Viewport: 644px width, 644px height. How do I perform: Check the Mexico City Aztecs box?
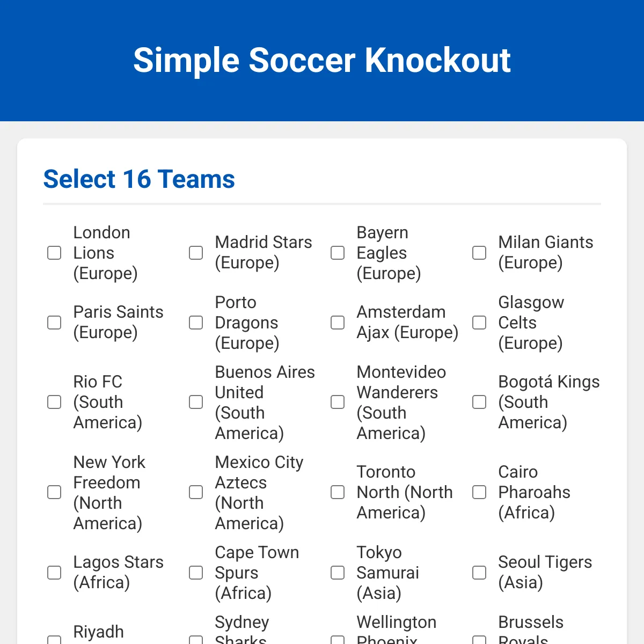click(196, 492)
